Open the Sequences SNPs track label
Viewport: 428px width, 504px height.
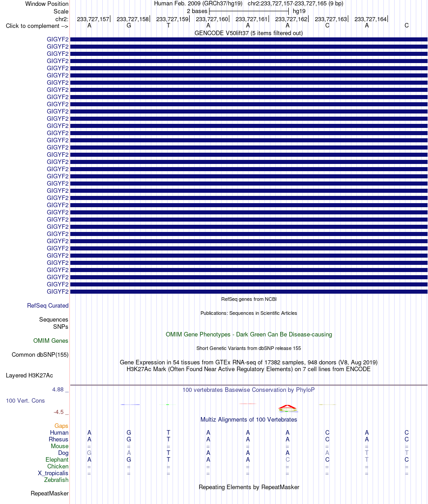[x=54, y=323]
